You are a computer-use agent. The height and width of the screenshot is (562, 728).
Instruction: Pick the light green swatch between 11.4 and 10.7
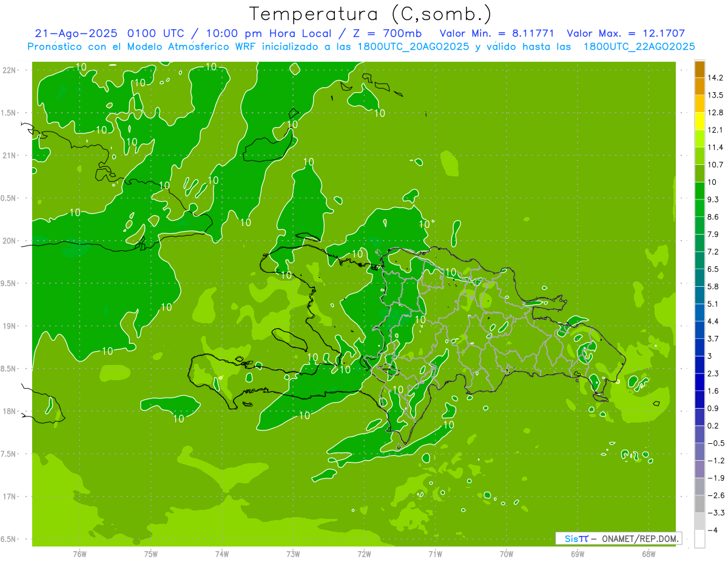(x=699, y=156)
